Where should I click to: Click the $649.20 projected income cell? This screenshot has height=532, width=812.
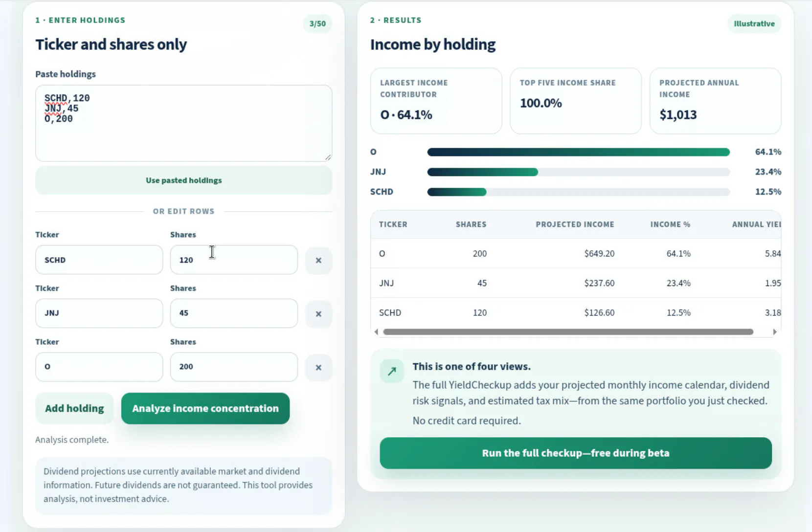(x=599, y=253)
